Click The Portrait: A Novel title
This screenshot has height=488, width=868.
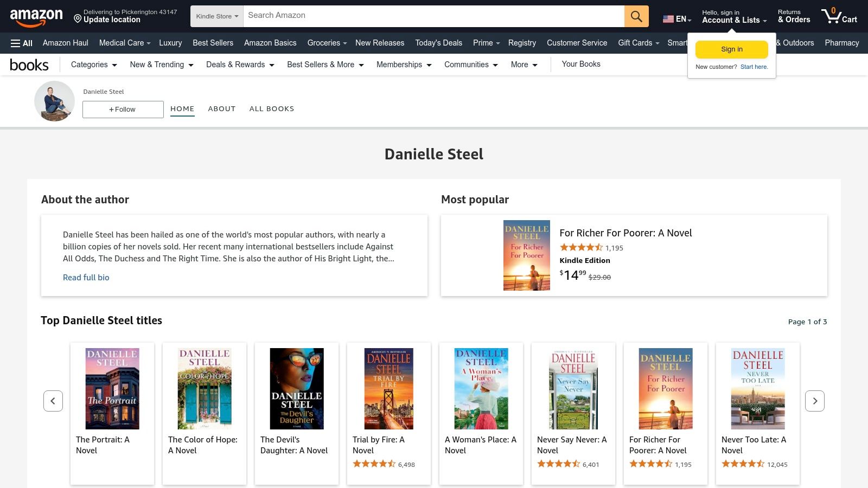click(x=103, y=445)
